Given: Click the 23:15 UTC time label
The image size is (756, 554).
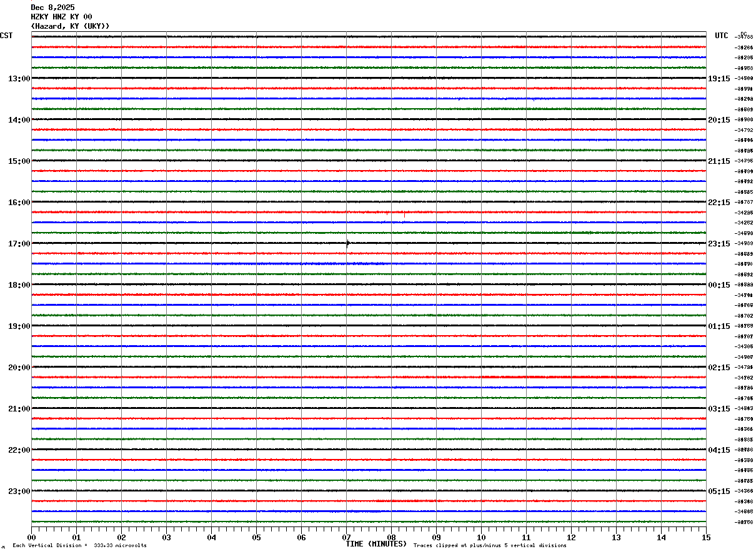Looking at the screenshot, I should (x=719, y=244).
